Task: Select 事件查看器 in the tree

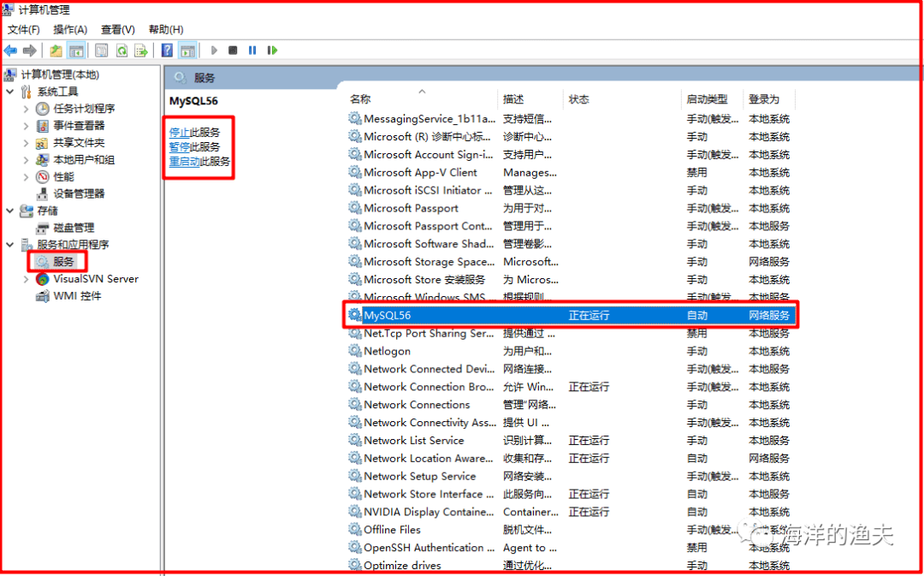Action: (x=79, y=126)
